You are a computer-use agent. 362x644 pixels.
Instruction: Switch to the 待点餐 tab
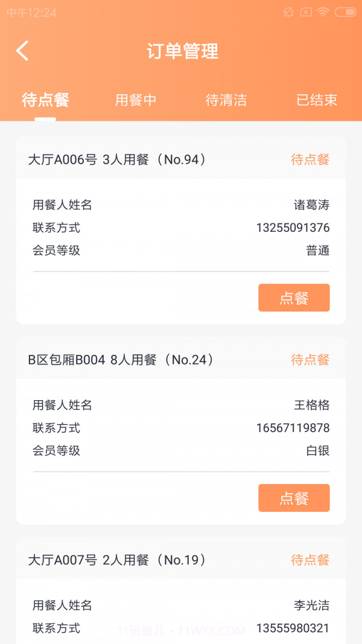[45, 100]
